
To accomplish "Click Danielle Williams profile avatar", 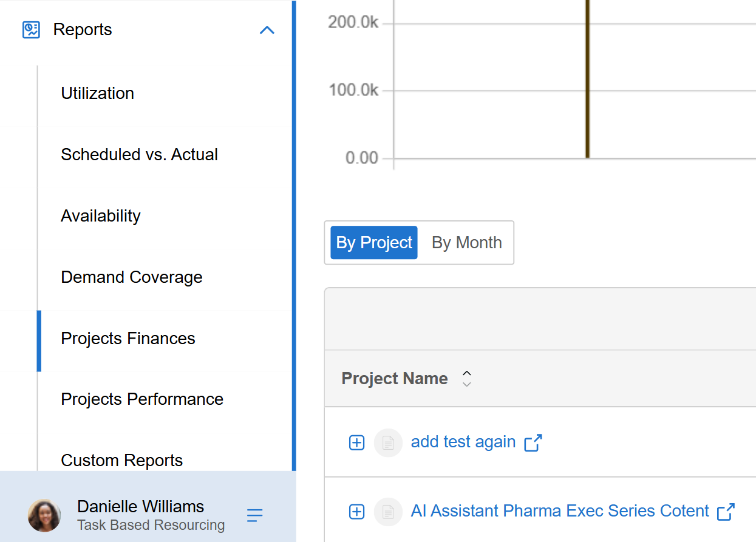I will coord(44,516).
